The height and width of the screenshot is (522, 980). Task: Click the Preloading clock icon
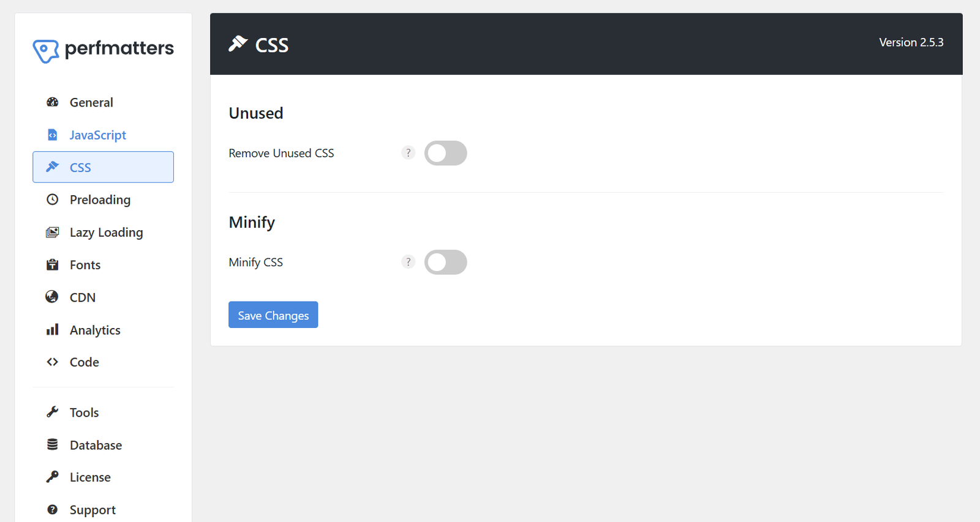click(53, 199)
